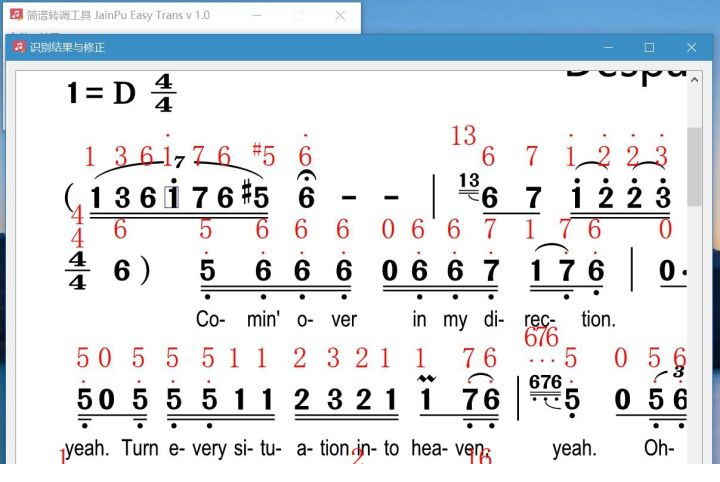Click the lyric 'ver'
Image resolution: width=720 pixels, height=482 pixels.
(344, 319)
